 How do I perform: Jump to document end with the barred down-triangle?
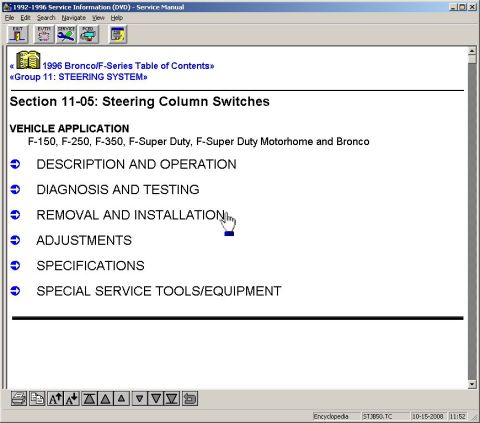(x=172, y=398)
